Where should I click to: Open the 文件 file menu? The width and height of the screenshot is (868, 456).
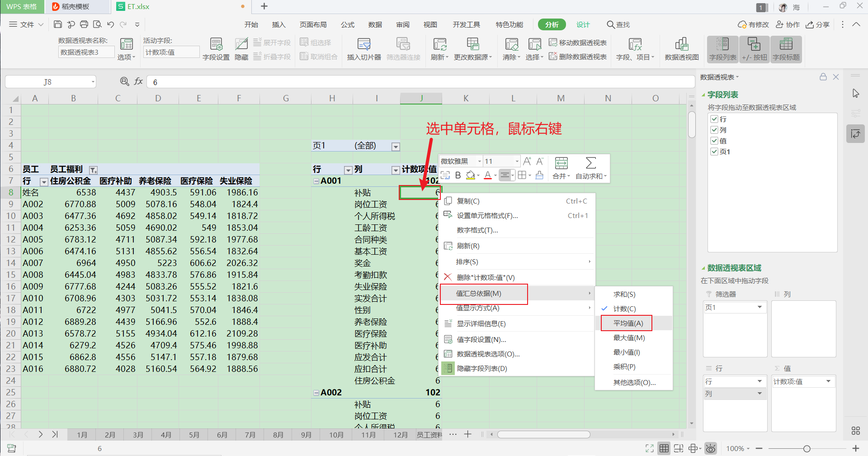26,24
